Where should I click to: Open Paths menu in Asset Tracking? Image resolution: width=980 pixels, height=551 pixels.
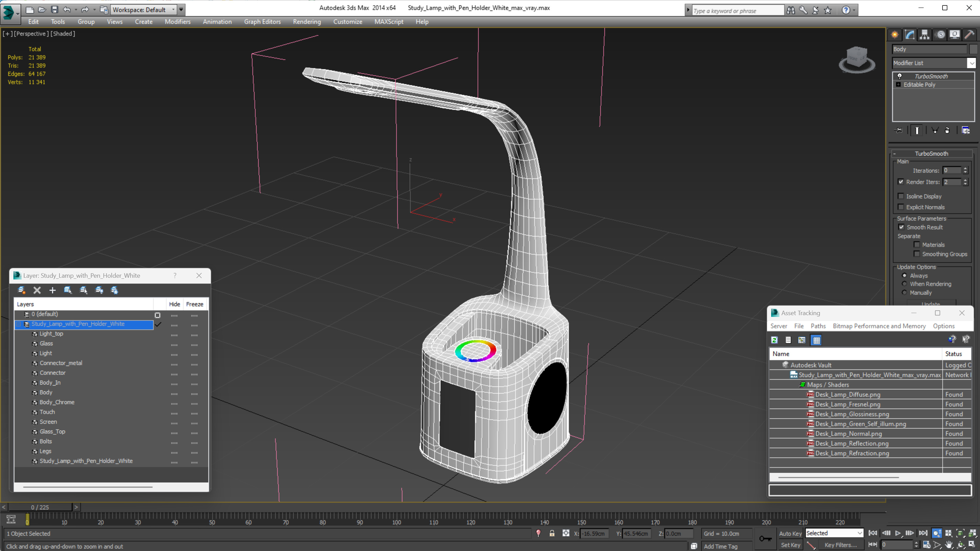click(818, 326)
